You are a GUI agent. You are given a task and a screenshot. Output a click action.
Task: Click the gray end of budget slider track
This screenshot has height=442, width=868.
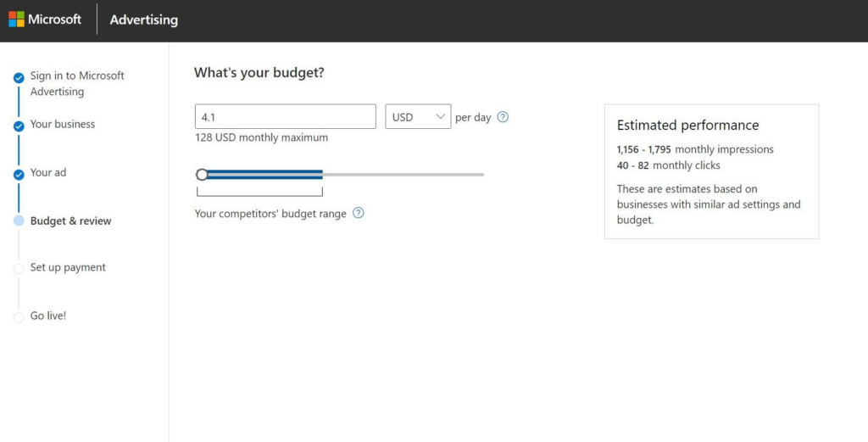coord(403,175)
